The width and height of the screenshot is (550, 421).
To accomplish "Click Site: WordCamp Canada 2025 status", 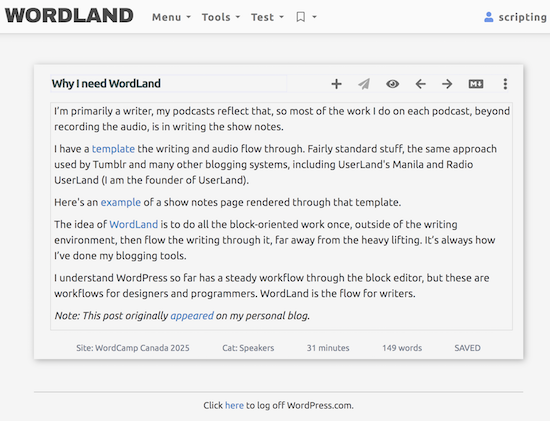I will [x=133, y=348].
